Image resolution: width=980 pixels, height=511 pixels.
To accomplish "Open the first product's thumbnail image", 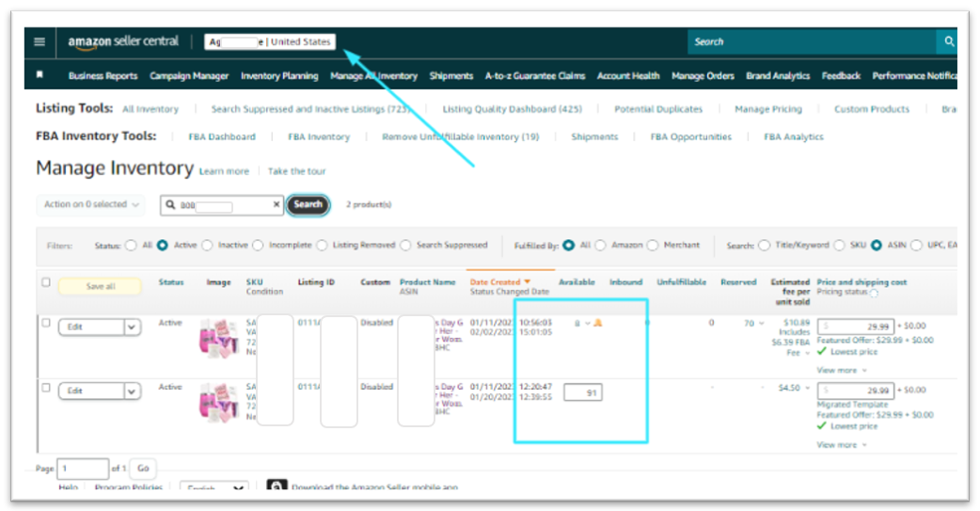I will pos(219,338).
